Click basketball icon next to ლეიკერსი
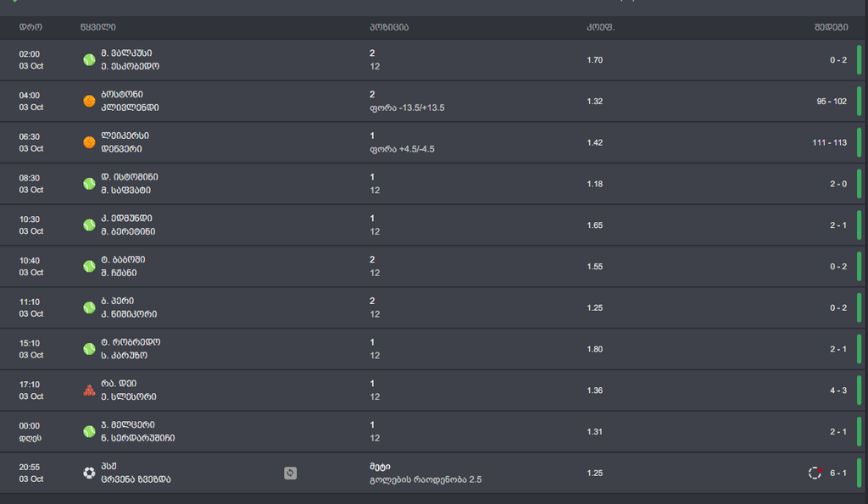 (x=89, y=142)
